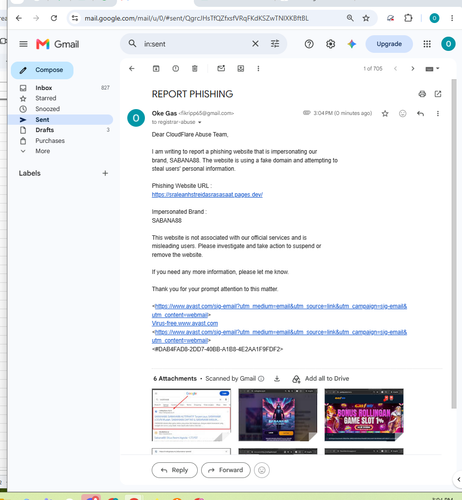Viewport: 462px width, 500px height.
Task: Go back to the Sent list arrow
Action: [x=132, y=69]
